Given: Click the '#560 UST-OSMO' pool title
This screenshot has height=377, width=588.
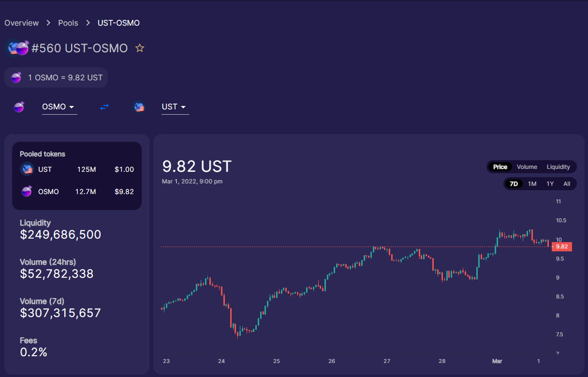Looking at the screenshot, I should [x=80, y=48].
